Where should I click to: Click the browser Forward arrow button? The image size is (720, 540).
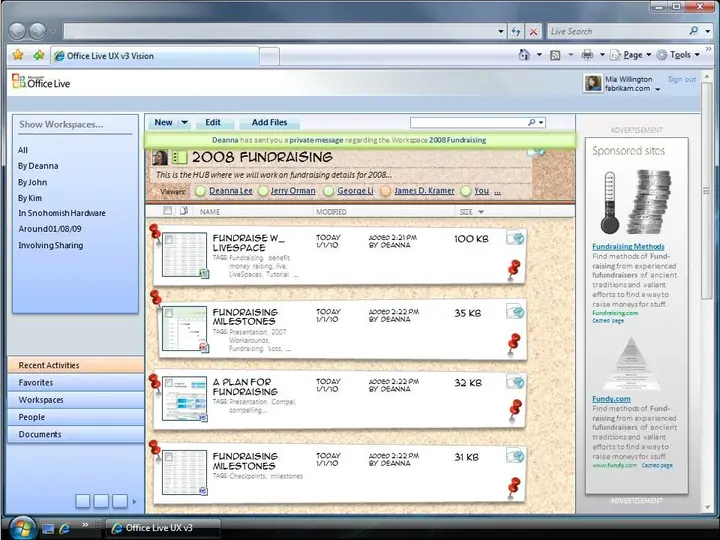pyautogui.click(x=37, y=31)
